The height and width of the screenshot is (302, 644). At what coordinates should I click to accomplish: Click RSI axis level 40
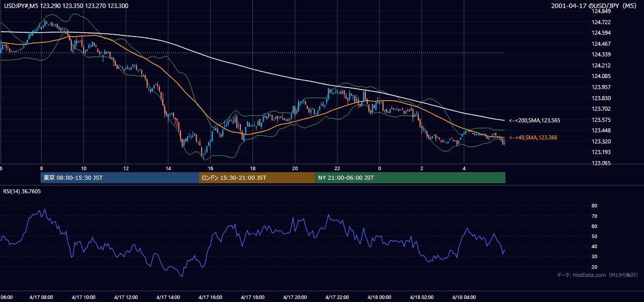pos(594,246)
